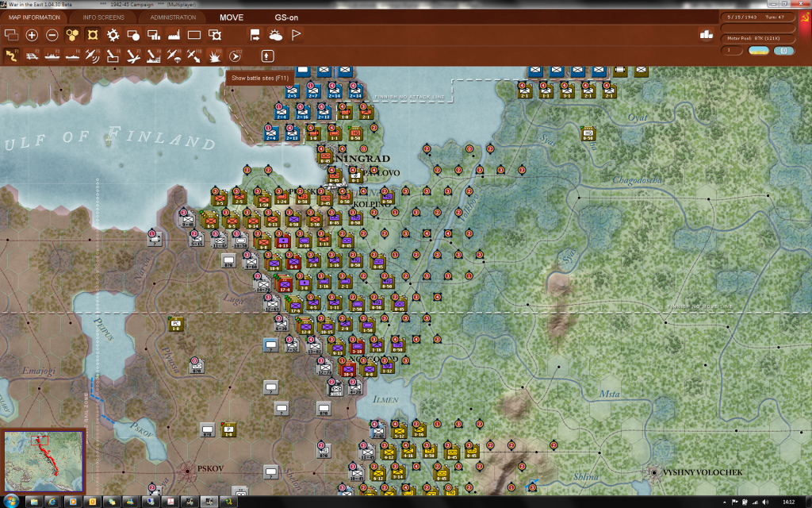The height and width of the screenshot is (508, 812).
Task: Click the VYSHNY VOLOCHEK city marker
Action: click(x=654, y=473)
